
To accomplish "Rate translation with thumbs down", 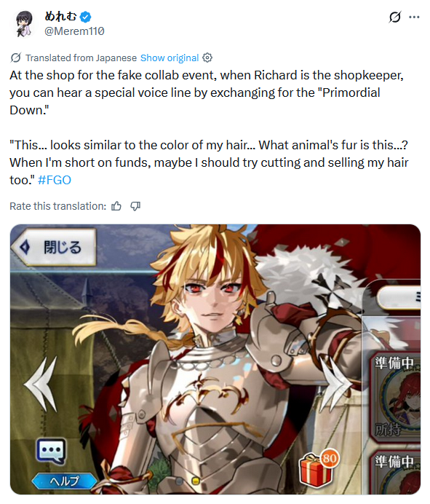I will click(135, 206).
